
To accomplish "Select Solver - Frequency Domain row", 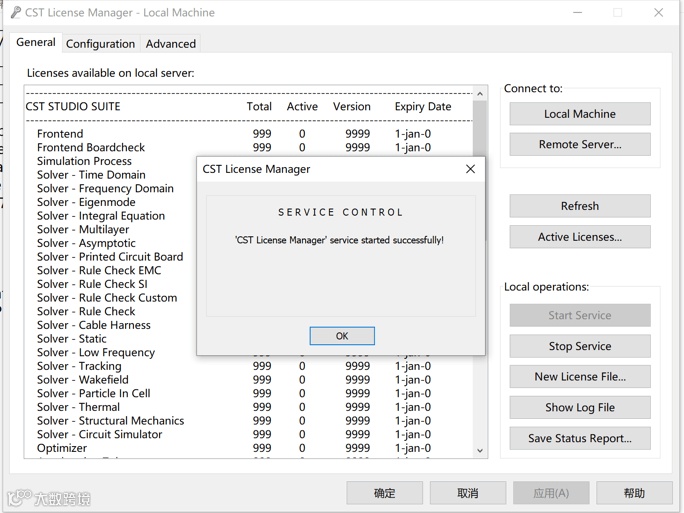I will 111,188.
